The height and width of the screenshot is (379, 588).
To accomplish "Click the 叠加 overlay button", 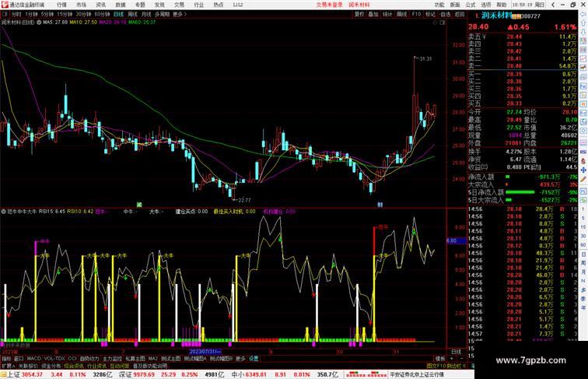I will pos(373,14).
